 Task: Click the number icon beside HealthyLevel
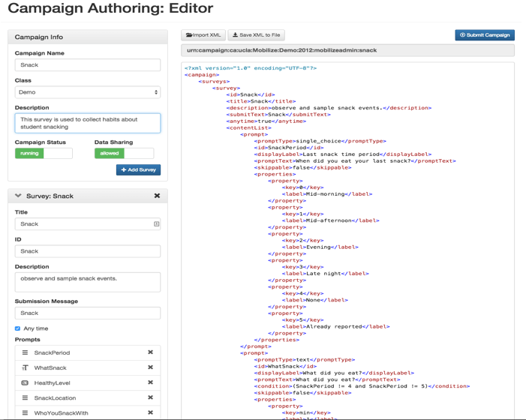pyautogui.click(x=25, y=382)
